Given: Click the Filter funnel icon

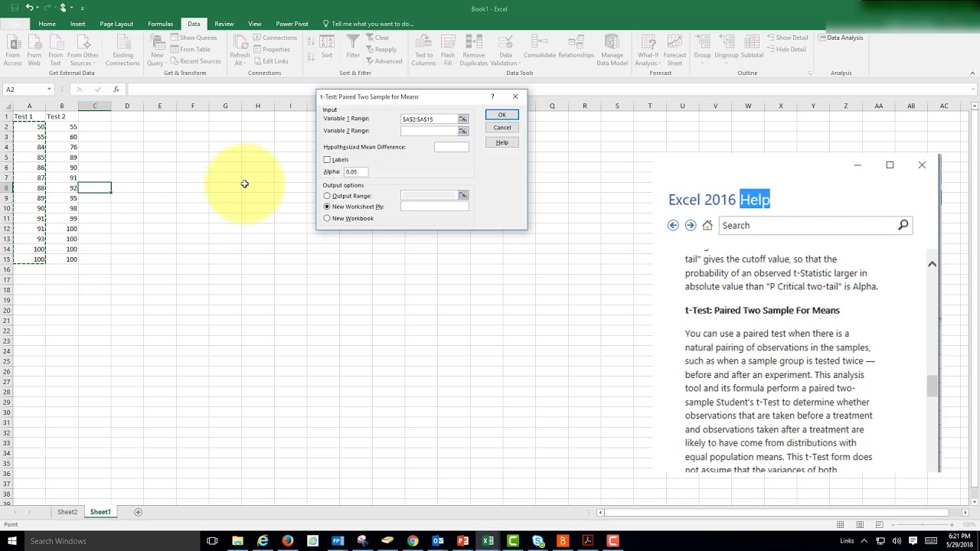Looking at the screenshot, I should tap(353, 43).
